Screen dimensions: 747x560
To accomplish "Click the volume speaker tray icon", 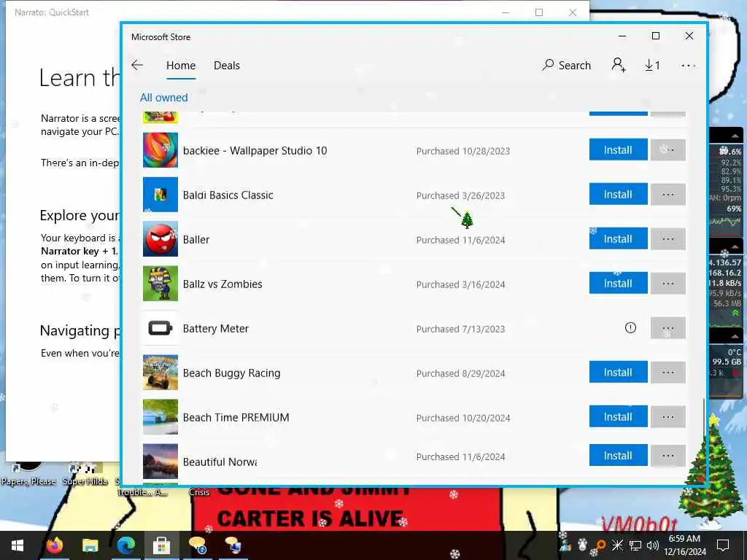I will pyautogui.click(x=652, y=545).
